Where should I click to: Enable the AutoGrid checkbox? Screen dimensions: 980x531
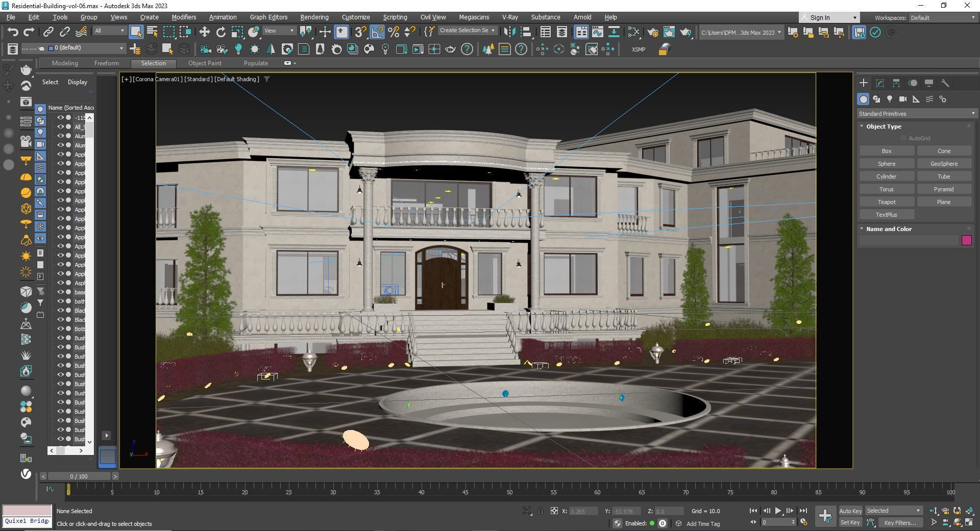click(x=903, y=138)
